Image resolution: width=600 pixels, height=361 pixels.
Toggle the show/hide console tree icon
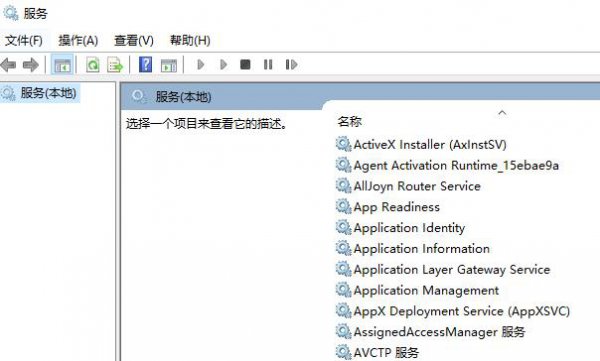click(62, 65)
